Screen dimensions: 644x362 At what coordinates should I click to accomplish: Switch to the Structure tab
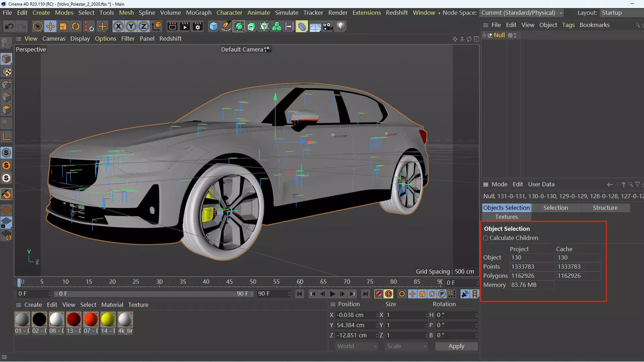605,208
